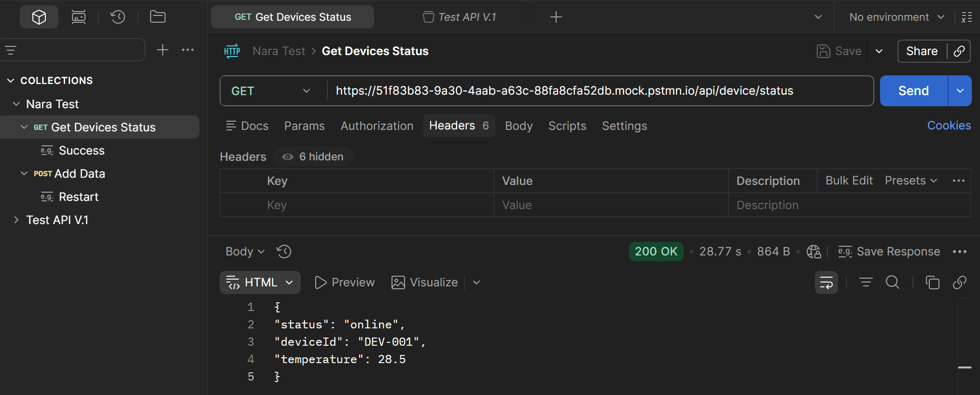Toggle word wrap in response body
Screen dimensions: 980x395
tap(826, 282)
